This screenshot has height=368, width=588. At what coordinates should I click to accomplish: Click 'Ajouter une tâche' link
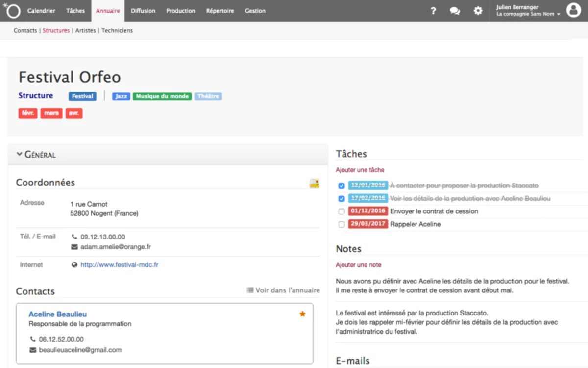coord(360,170)
